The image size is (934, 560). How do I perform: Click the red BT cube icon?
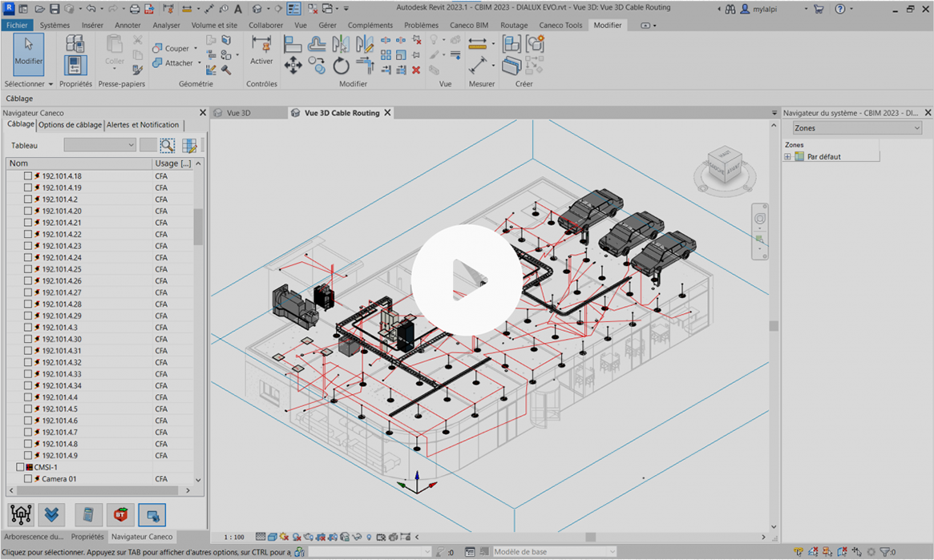[120, 515]
